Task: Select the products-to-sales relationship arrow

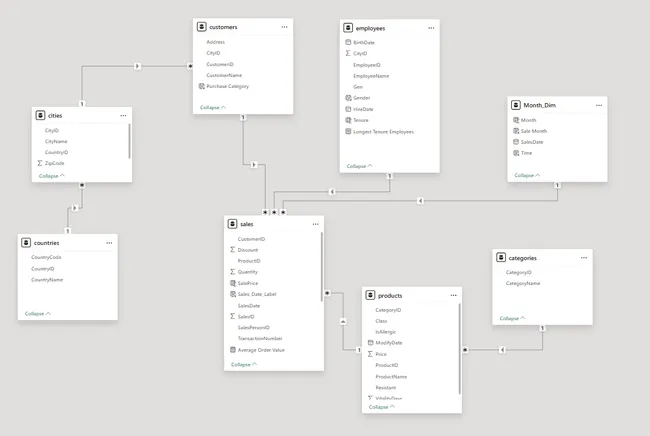Action: point(343,321)
